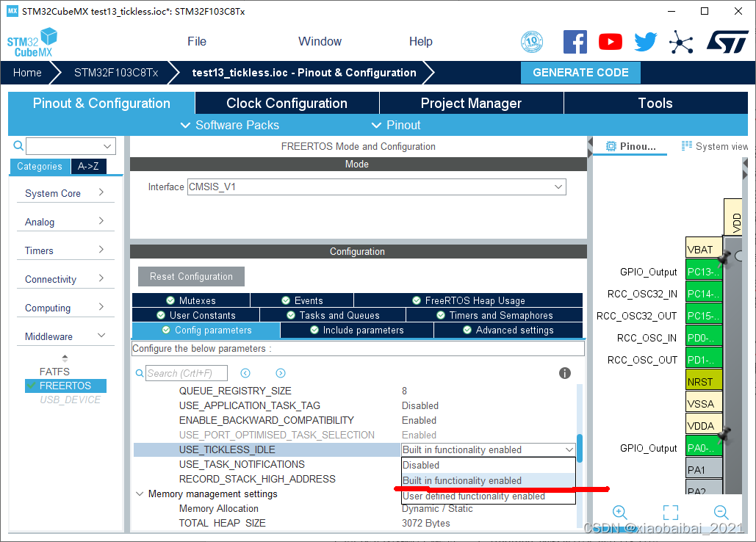Click the ST community network icon
Image resolution: width=756 pixels, height=542 pixels.
point(681,43)
